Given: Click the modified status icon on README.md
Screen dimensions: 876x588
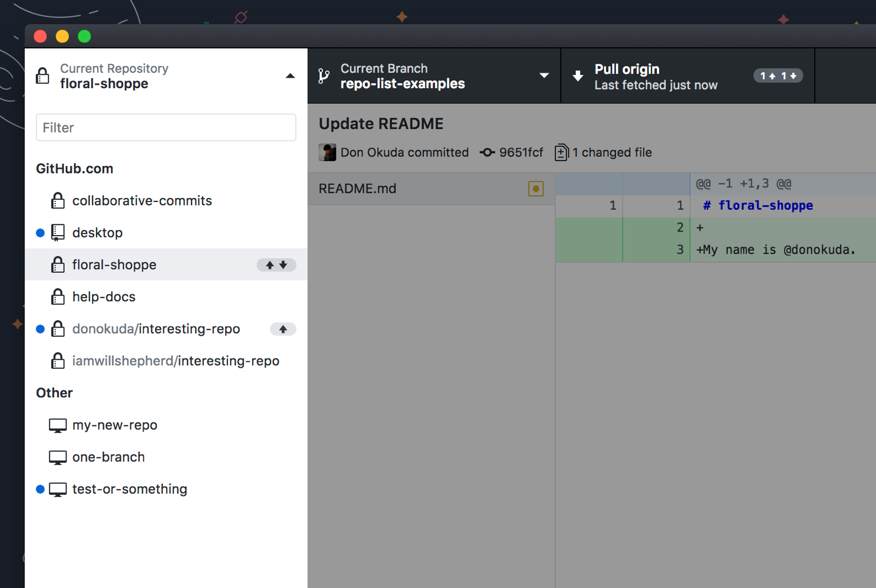Looking at the screenshot, I should click(x=536, y=189).
